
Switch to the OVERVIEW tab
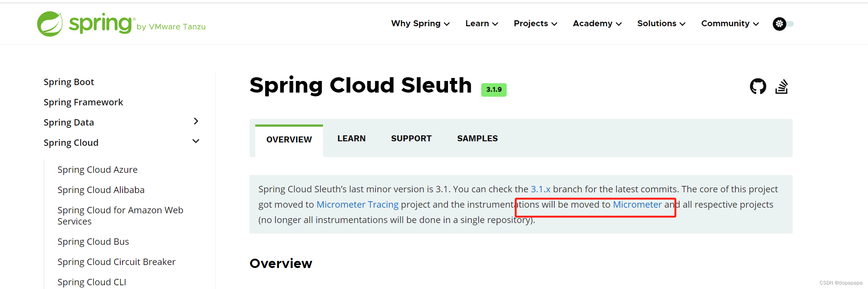pyautogui.click(x=289, y=139)
